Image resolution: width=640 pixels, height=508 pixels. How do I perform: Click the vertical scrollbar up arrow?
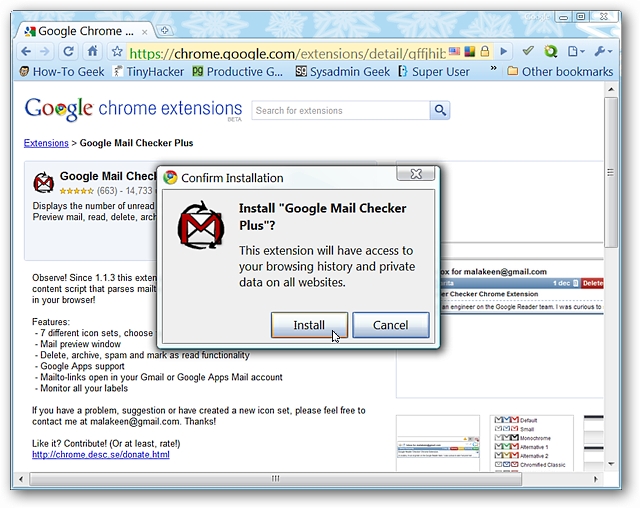611,89
